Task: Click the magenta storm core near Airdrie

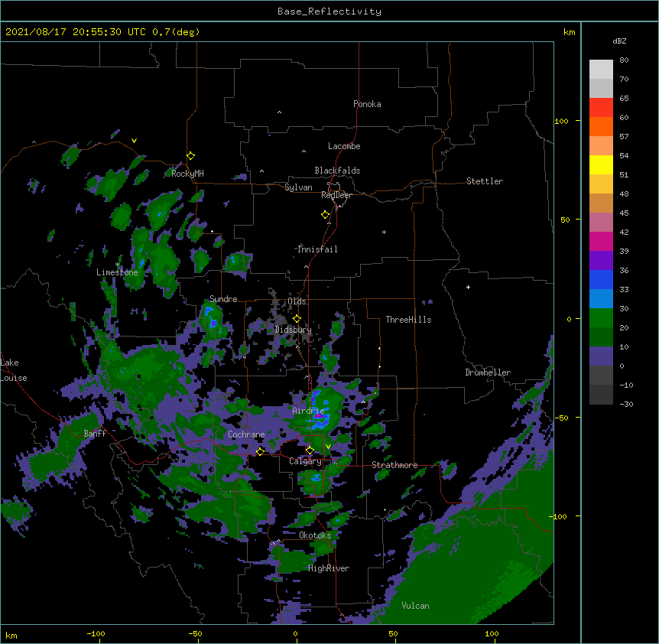Action: tap(320, 415)
